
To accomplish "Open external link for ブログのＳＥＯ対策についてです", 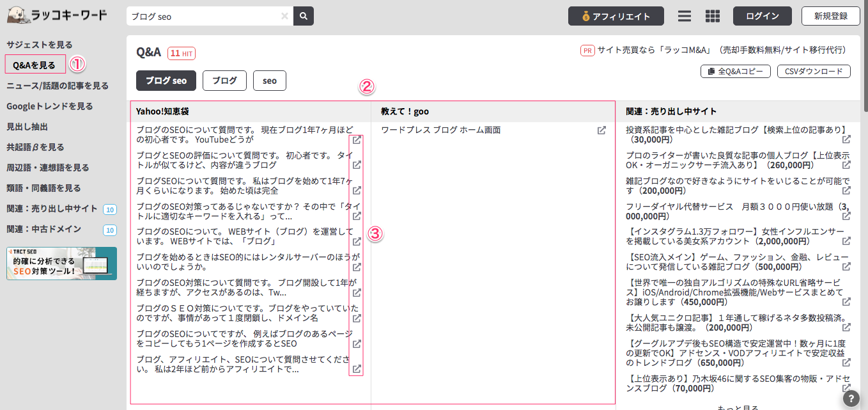I will click(x=357, y=318).
